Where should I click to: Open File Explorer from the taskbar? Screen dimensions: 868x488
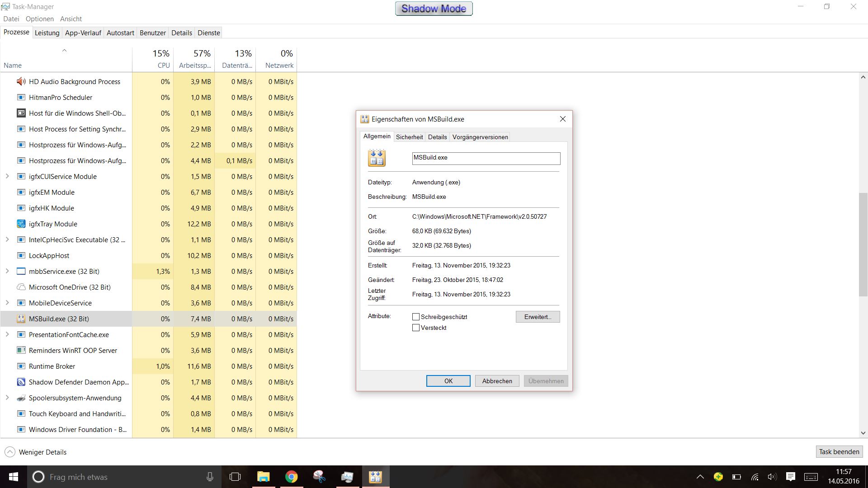pos(263,477)
